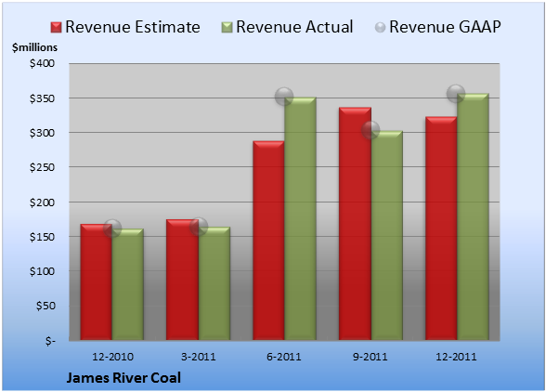Click the GAAP marker above 12-2010
This screenshot has width=546, height=392.
coord(112,229)
